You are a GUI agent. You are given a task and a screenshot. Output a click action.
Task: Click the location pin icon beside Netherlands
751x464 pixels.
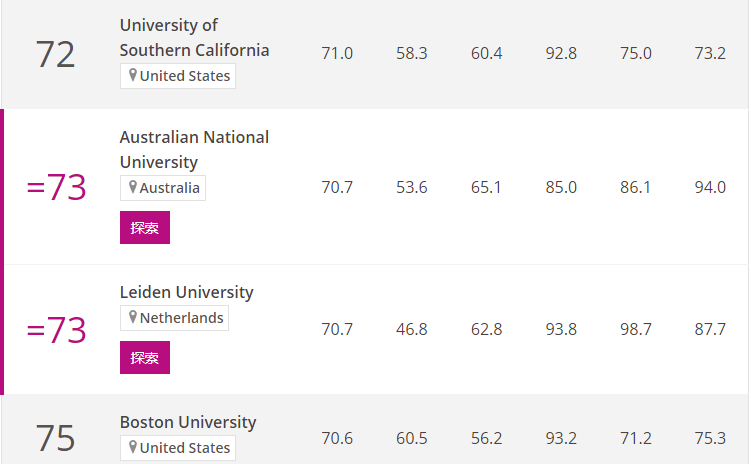pos(133,317)
